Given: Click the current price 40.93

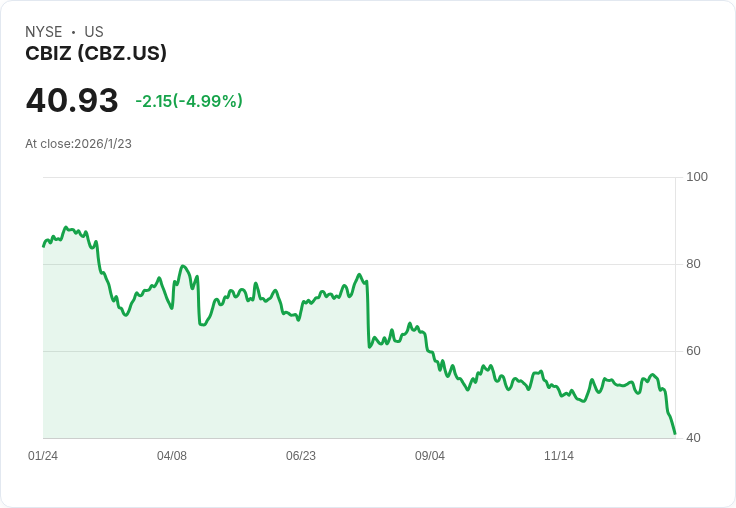Looking at the screenshot, I should pos(72,101).
